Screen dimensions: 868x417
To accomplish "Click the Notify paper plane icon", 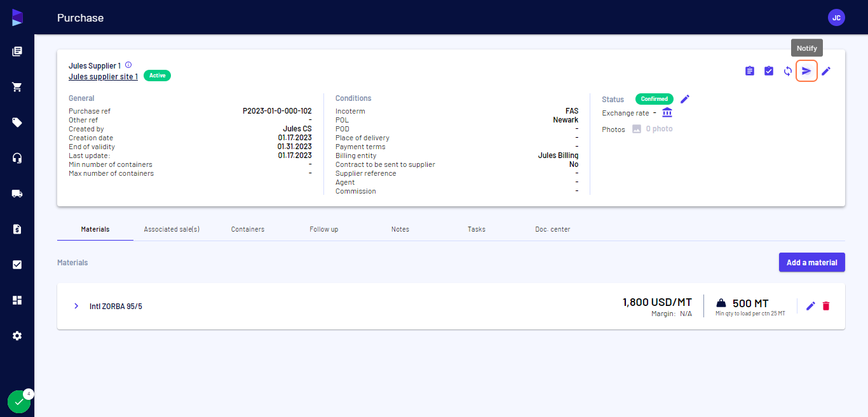I will tap(806, 70).
